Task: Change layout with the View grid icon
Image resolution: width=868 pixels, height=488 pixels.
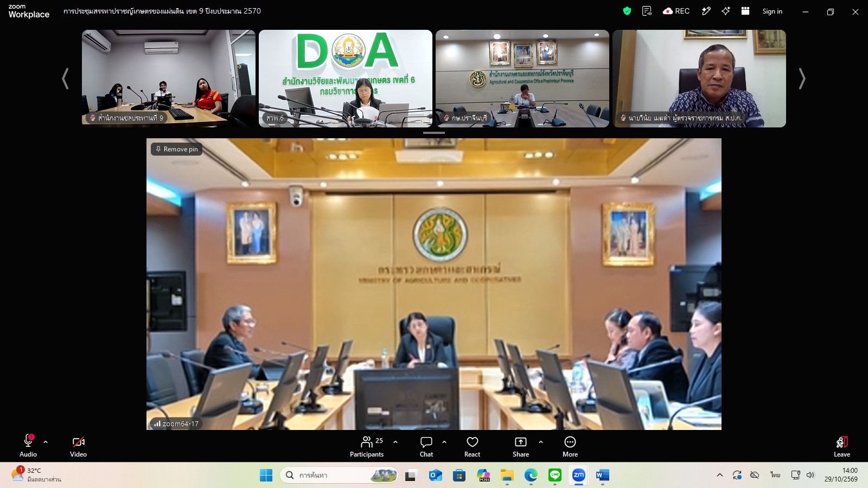Action: (x=745, y=11)
